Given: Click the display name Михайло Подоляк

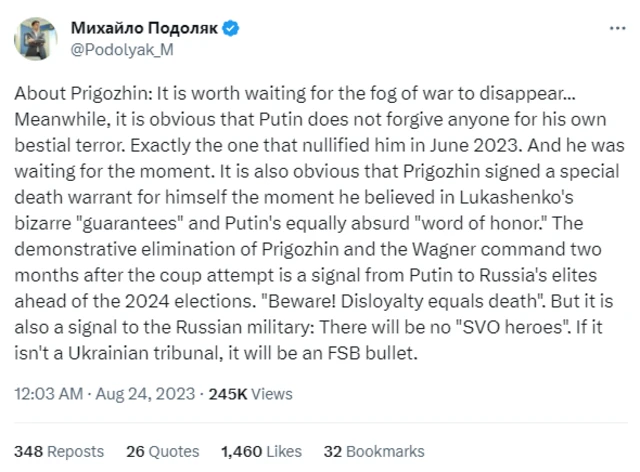Looking at the screenshot, I should pyautogui.click(x=143, y=27).
